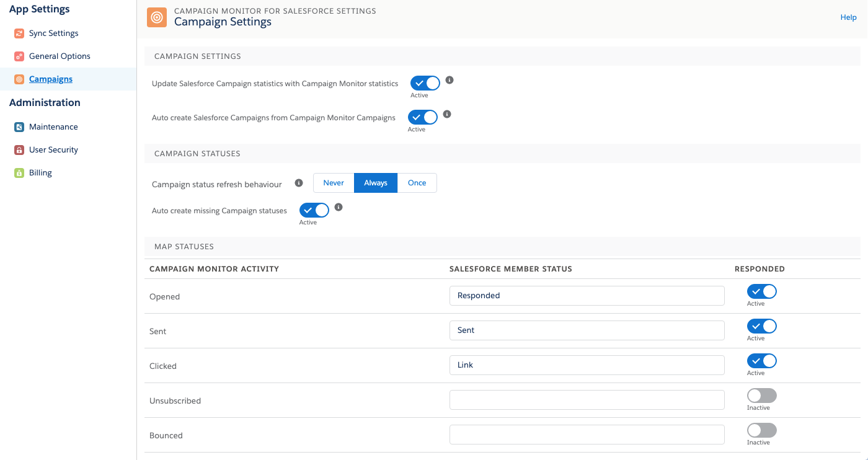Image resolution: width=868 pixels, height=460 pixels.
Task: Toggle Responded switch in Sent row
Action: (x=762, y=326)
